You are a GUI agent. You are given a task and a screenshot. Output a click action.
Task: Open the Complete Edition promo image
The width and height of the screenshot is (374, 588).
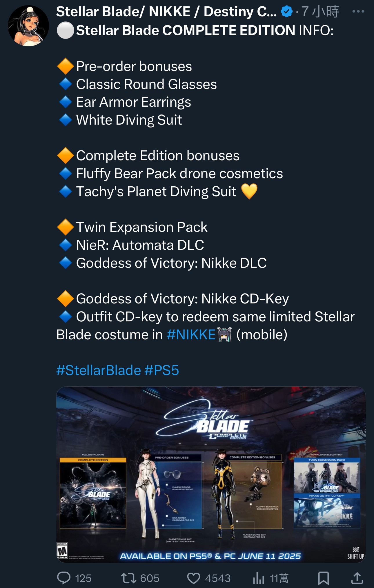click(211, 475)
